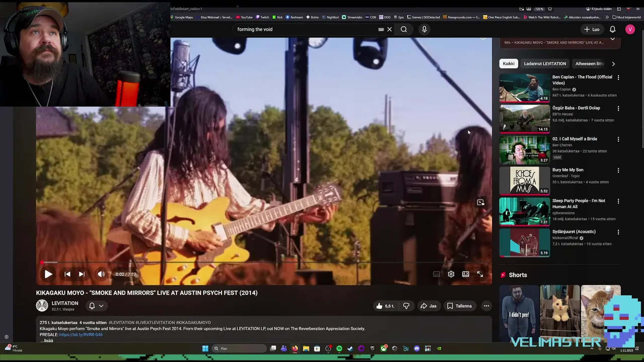Open YouTube notifications bell
The image size is (644, 362).
coord(613,29)
